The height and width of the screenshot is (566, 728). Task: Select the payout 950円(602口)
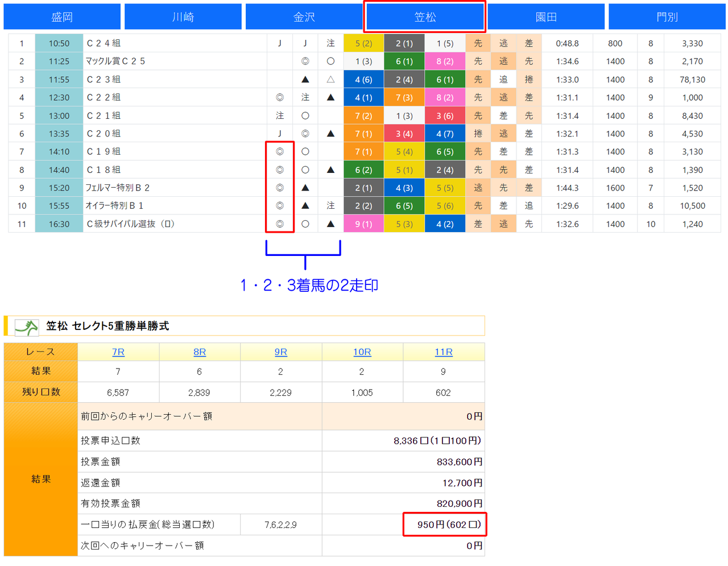pos(449,524)
